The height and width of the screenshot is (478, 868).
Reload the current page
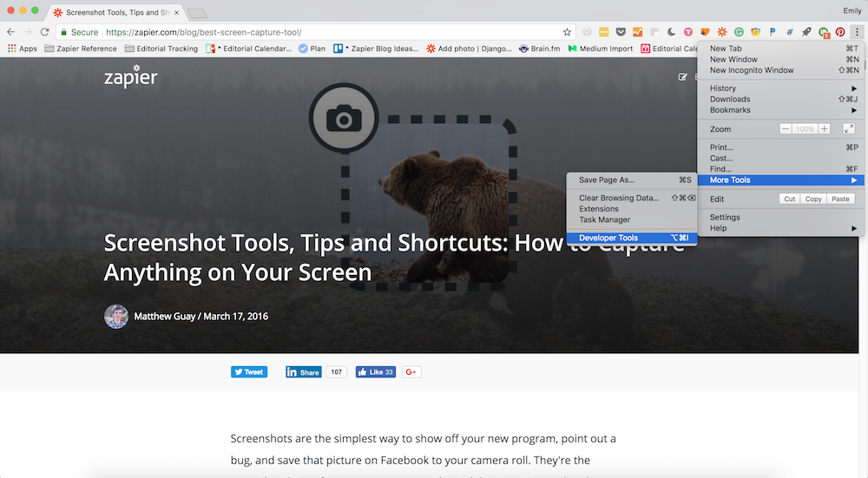point(45,32)
